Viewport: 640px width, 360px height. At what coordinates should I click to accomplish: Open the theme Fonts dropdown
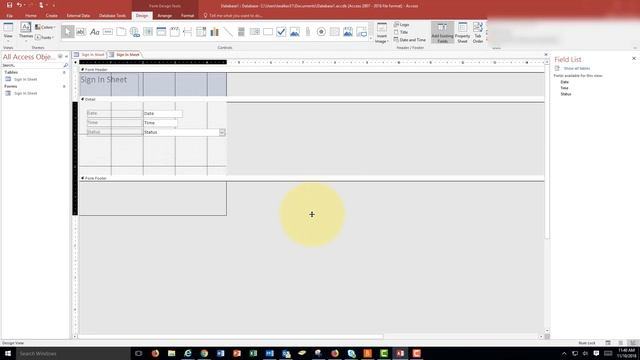[45, 38]
